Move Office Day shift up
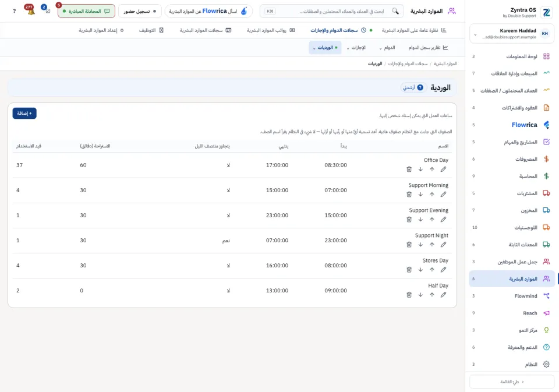559x392 pixels. (x=431, y=169)
